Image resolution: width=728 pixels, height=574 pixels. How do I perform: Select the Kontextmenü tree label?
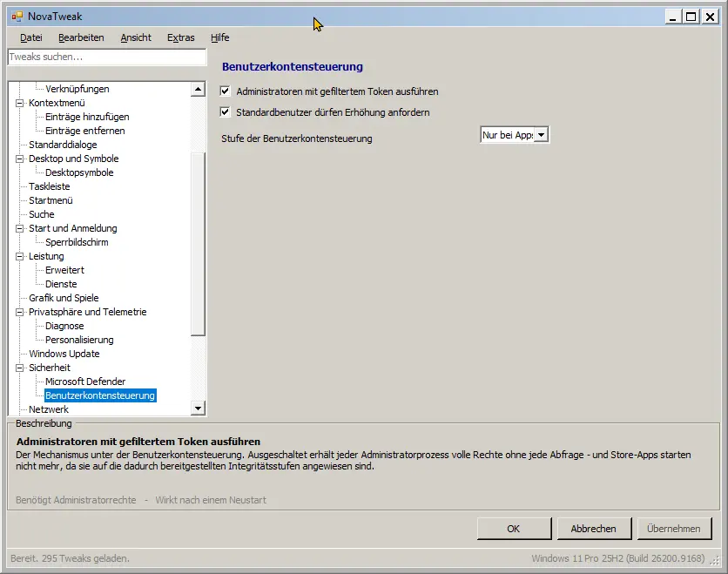(x=57, y=103)
